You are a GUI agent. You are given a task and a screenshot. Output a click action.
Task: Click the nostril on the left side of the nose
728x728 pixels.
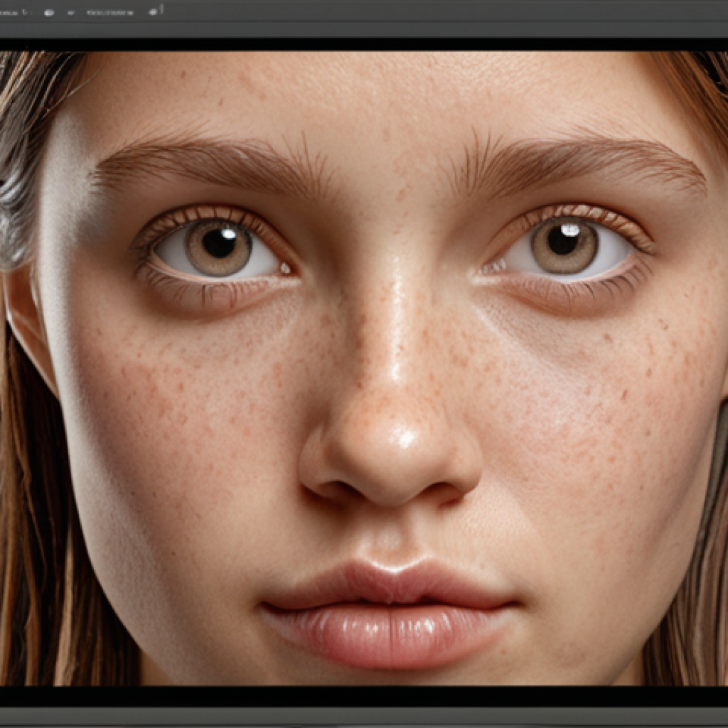click(334, 489)
